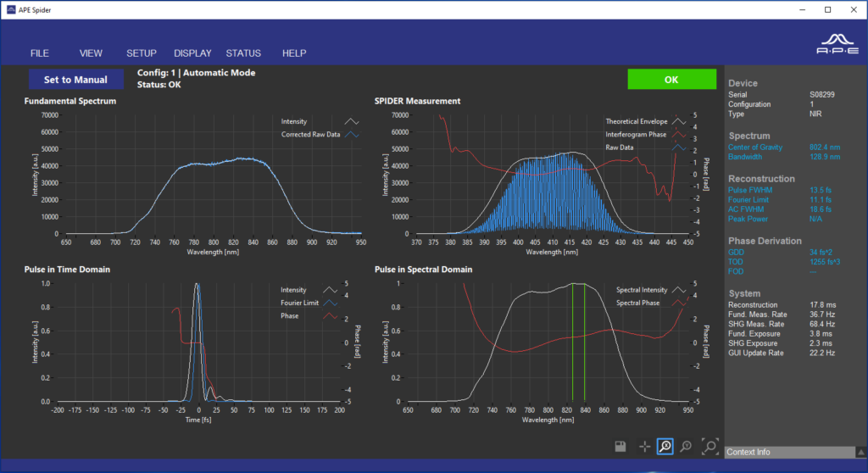The height and width of the screenshot is (473, 868).
Task: Click the Fourier Limit legend marker
Action: [x=330, y=303]
